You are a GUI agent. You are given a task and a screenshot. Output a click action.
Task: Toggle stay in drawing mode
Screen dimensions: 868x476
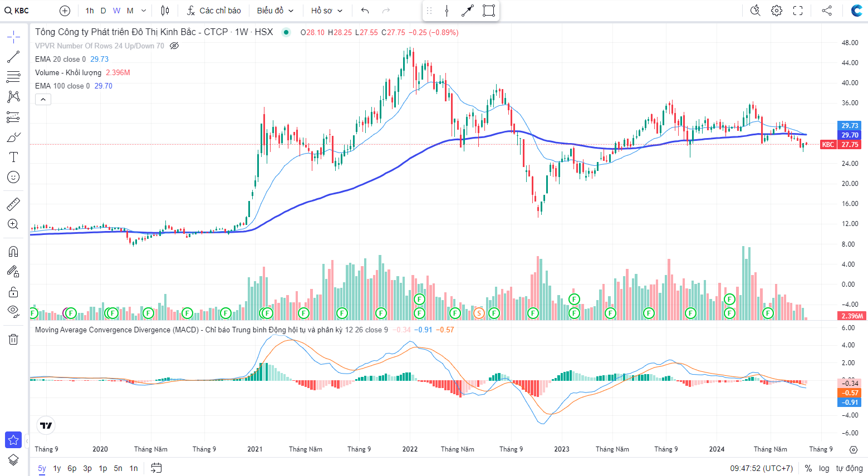pyautogui.click(x=13, y=272)
